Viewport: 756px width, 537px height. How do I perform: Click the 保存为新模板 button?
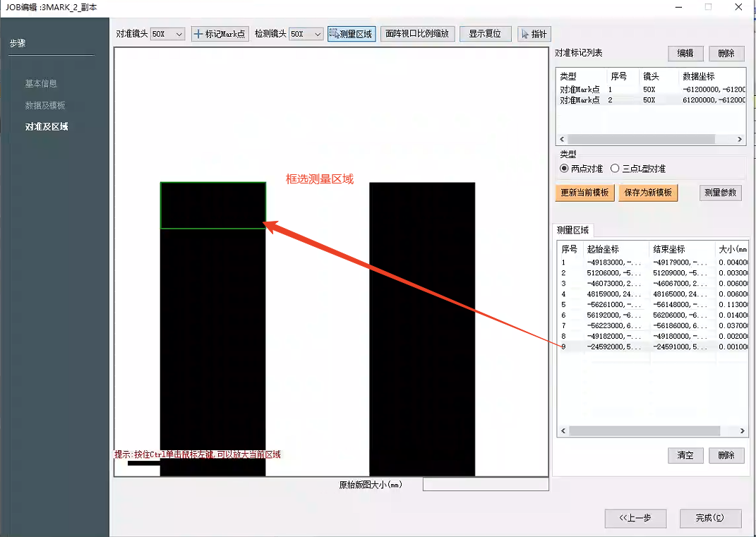point(648,193)
